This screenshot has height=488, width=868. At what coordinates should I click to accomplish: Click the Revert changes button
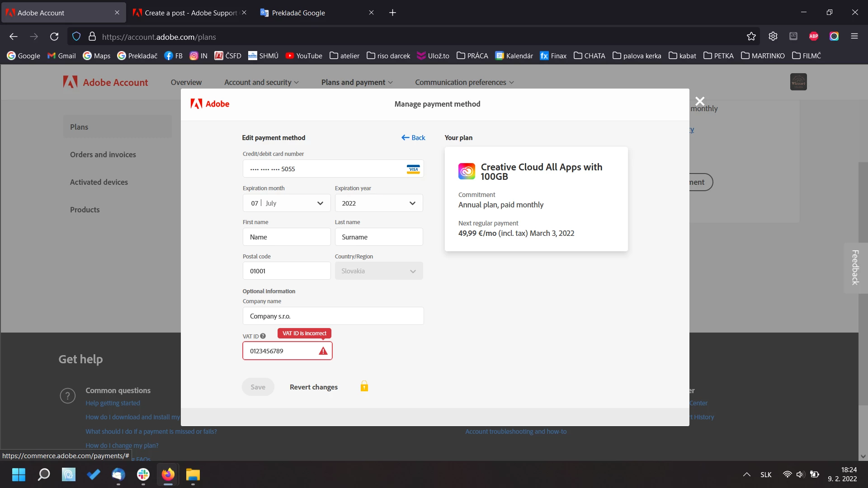point(313,387)
